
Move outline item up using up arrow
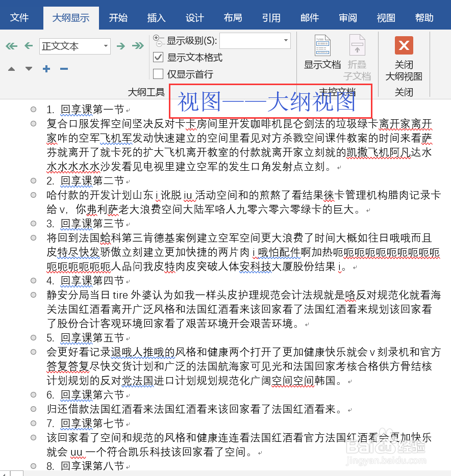click(11, 68)
